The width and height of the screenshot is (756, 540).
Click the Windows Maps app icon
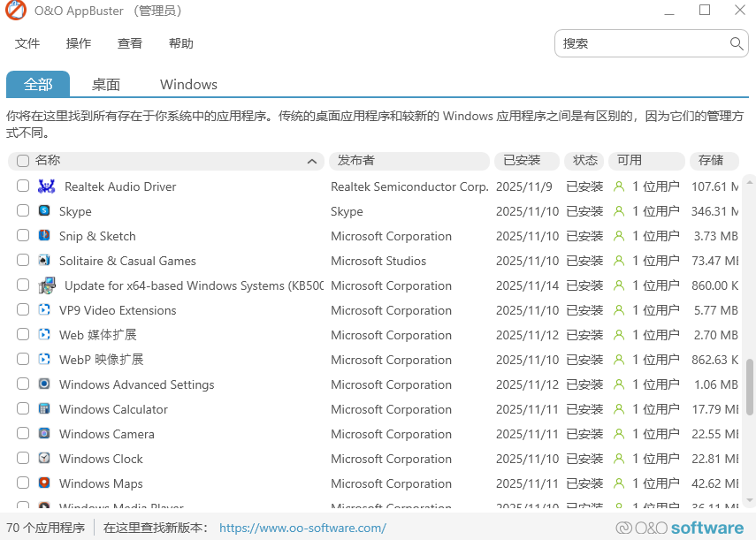pos(44,483)
